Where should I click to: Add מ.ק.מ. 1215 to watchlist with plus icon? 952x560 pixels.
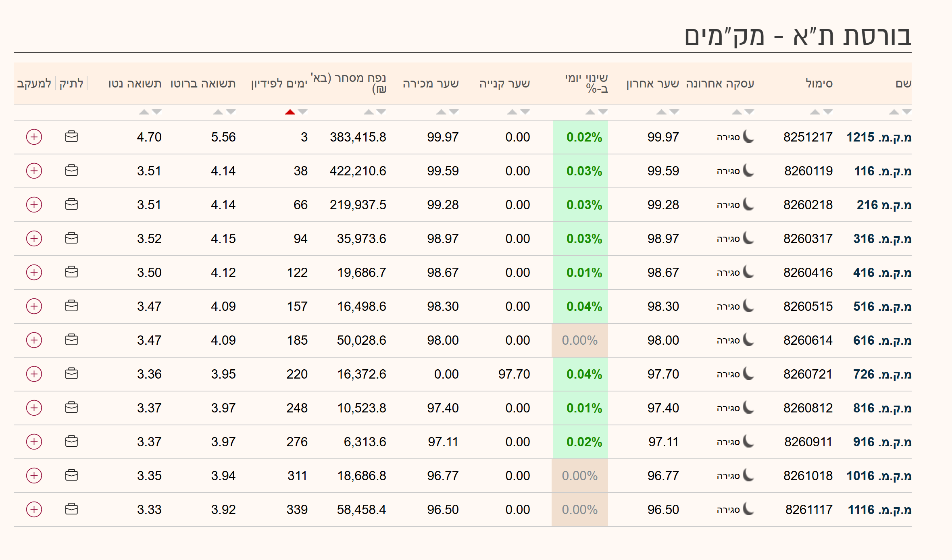point(34,137)
